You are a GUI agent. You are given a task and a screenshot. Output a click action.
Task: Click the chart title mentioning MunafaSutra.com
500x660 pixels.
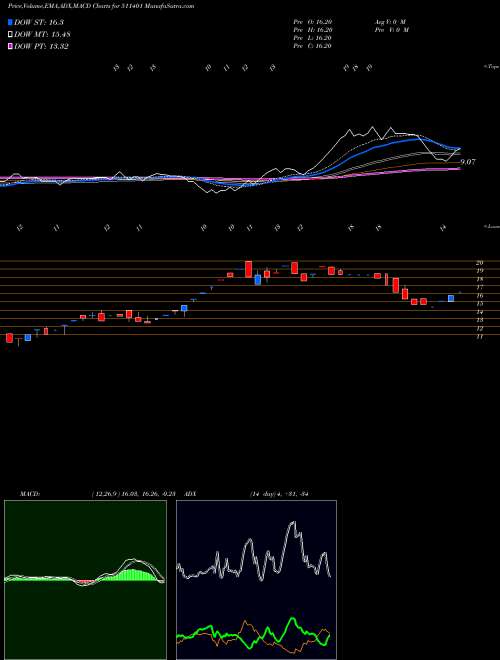(x=101, y=6)
